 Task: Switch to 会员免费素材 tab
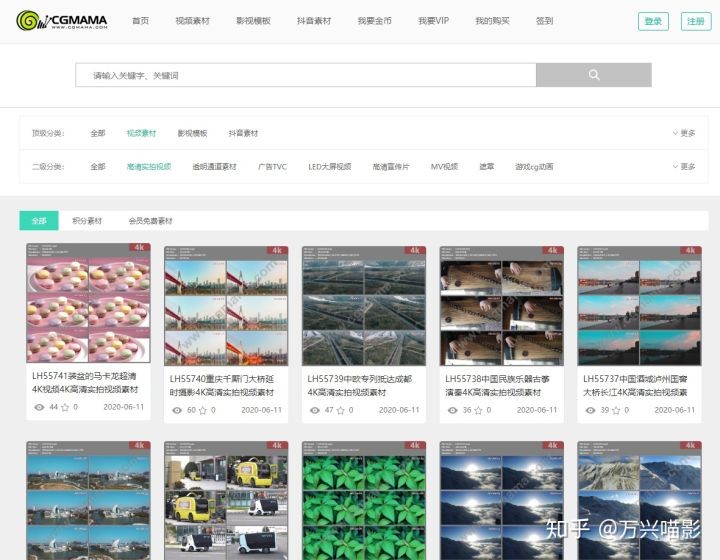coord(150,221)
